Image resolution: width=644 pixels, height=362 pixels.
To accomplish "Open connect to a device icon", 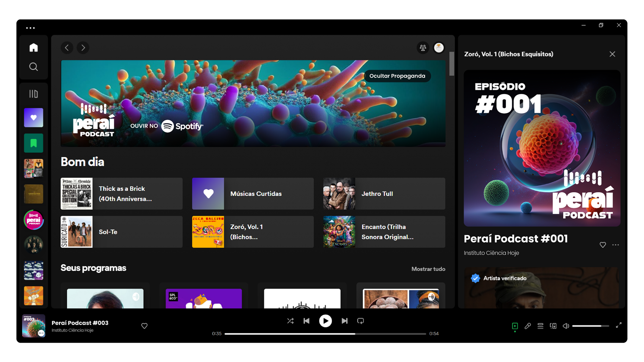I will click(553, 326).
